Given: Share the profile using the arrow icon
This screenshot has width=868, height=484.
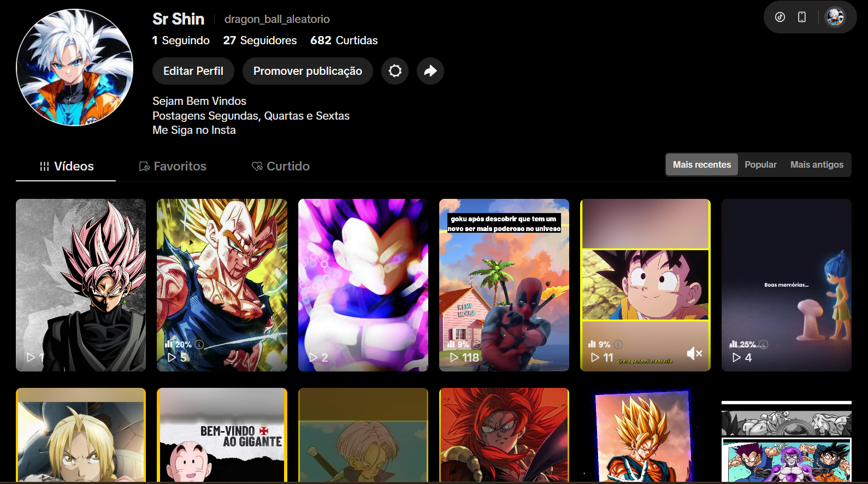Looking at the screenshot, I should pyautogui.click(x=430, y=71).
